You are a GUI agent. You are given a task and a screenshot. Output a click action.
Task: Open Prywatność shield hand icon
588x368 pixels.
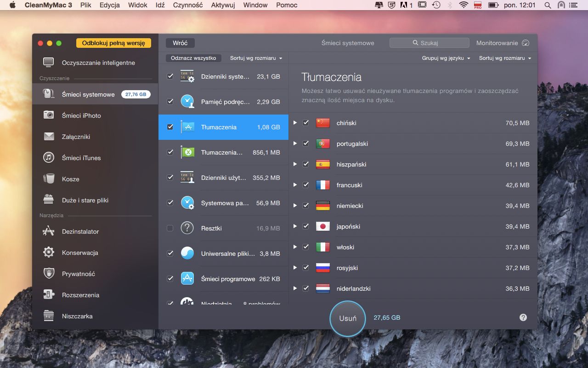(x=49, y=274)
